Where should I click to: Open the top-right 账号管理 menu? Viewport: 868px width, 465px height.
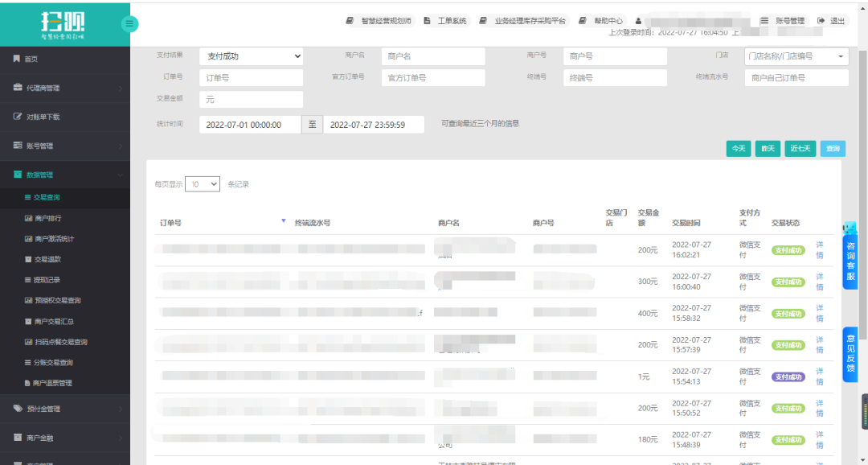pos(783,21)
